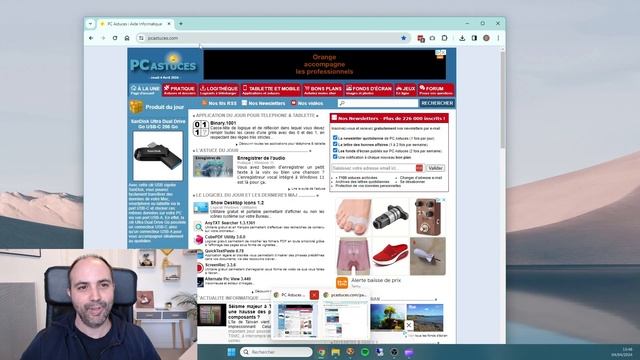
Task: Open the Chrome home page button
Action: pos(127,38)
